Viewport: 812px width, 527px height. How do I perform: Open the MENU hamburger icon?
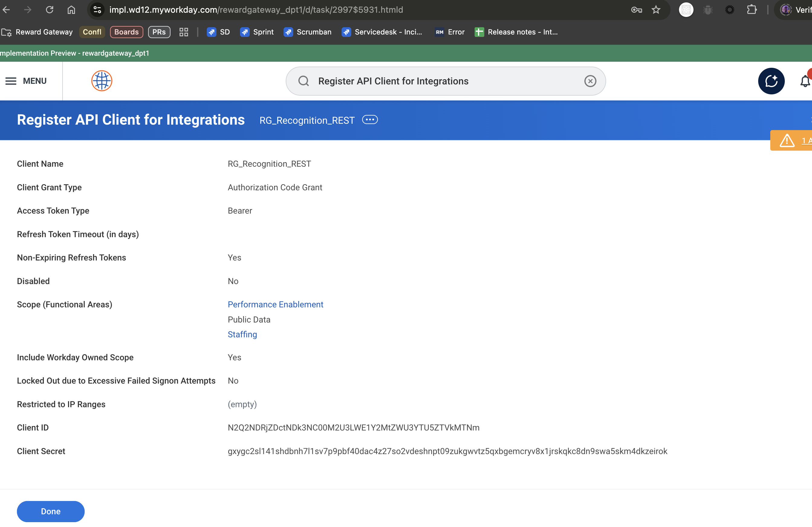coord(11,81)
